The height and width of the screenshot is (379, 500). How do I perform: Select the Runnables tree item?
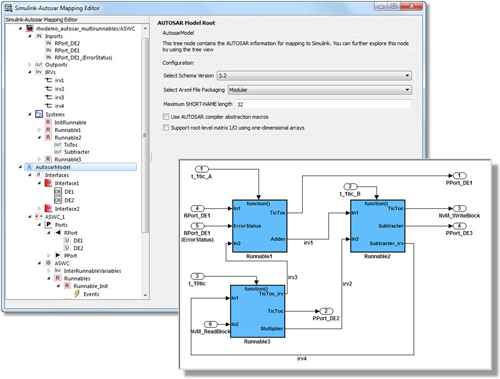[77, 278]
